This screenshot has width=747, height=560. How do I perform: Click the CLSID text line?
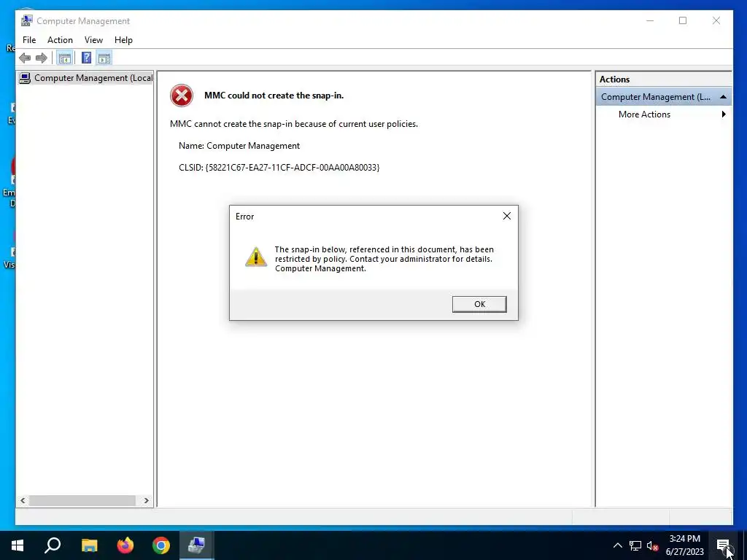coord(279,167)
